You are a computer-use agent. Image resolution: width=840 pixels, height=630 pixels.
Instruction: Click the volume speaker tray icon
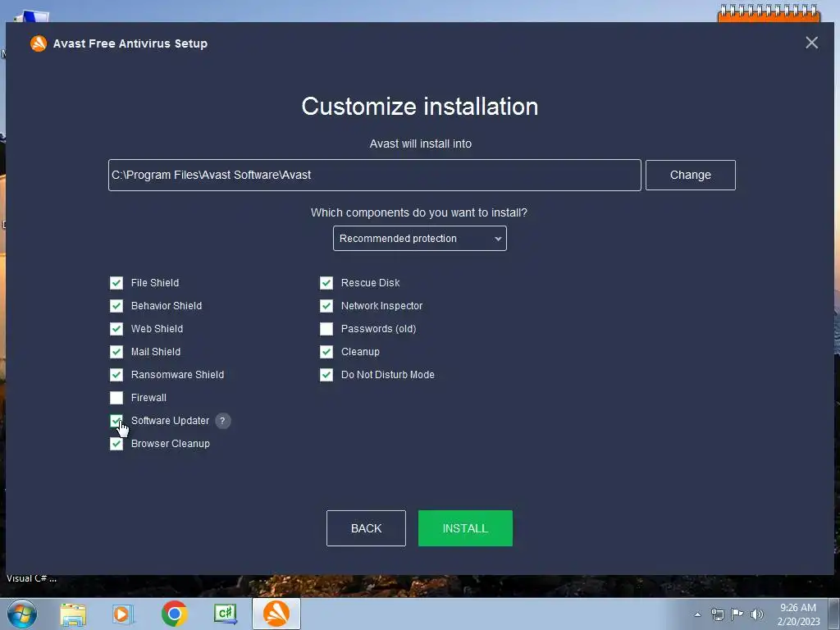point(756,614)
